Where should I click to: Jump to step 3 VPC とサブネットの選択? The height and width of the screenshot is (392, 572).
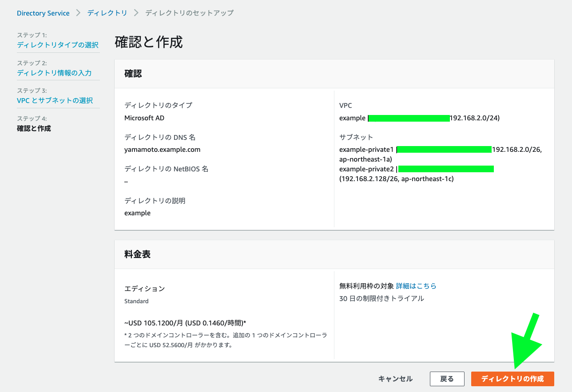pos(55,100)
